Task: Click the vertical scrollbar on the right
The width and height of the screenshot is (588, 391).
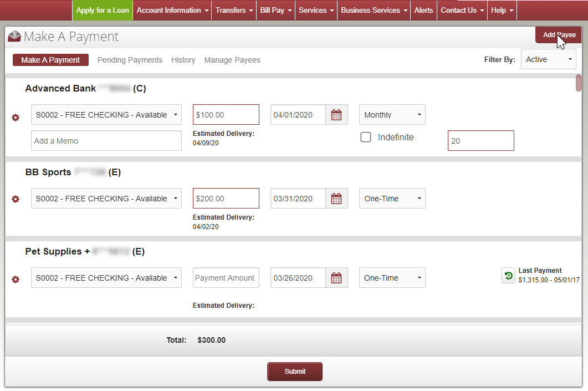Action: tap(579, 82)
